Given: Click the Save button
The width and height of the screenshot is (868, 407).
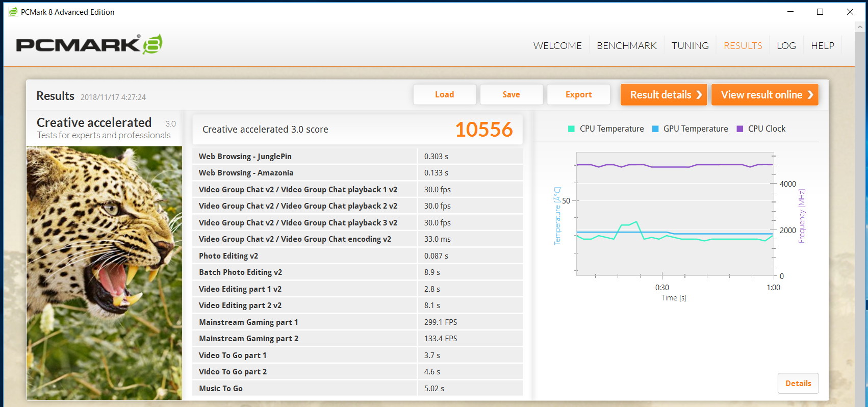Looking at the screenshot, I should [511, 94].
